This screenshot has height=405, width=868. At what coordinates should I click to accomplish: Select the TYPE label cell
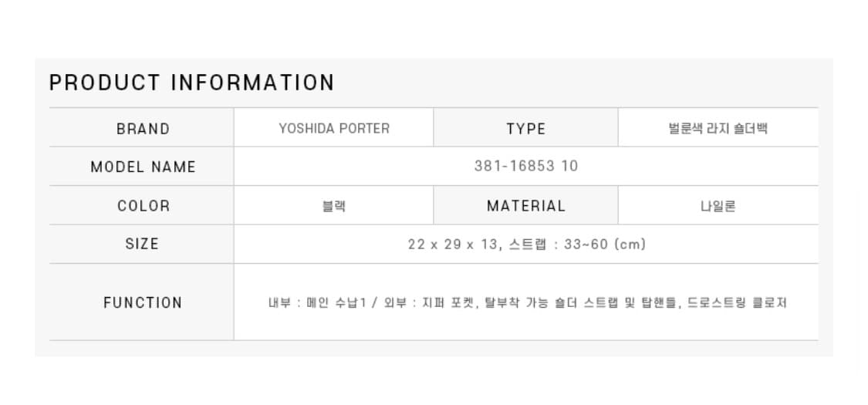[x=525, y=128]
